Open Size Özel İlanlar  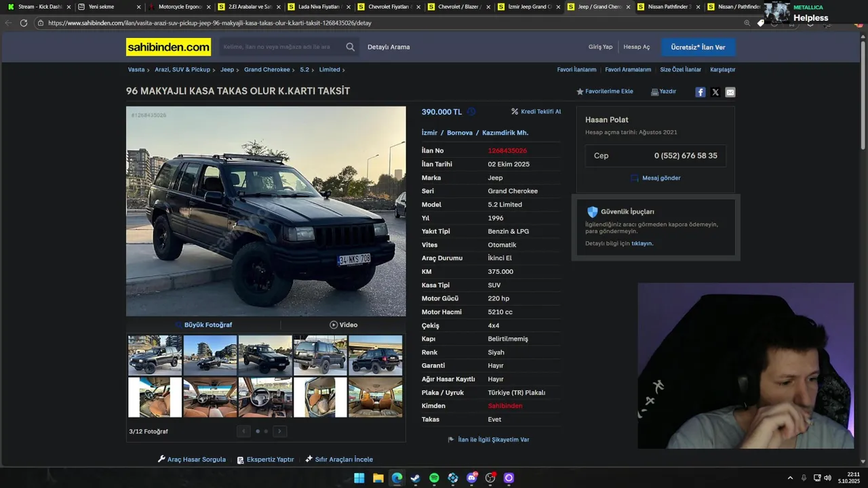click(681, 70)
